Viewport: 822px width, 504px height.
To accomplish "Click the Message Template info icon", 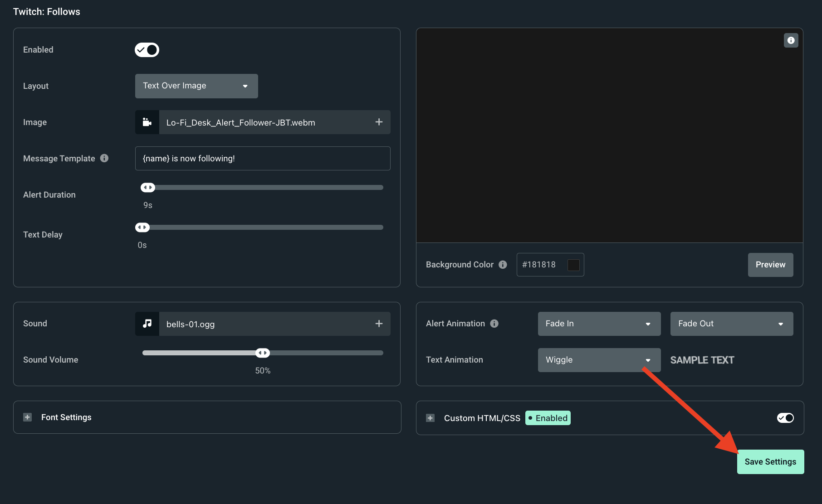I will tap(104, 158).
